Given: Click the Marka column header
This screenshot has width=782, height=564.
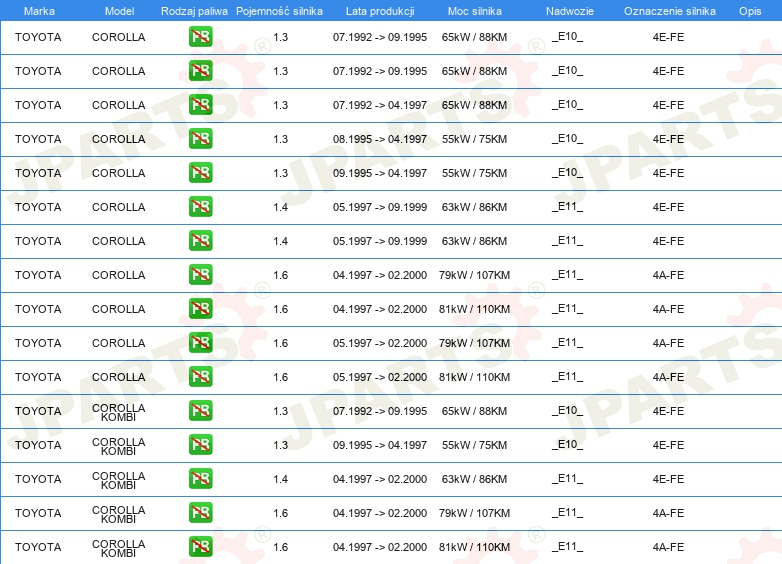Looking at the screenshot, I should pos(39,11).
